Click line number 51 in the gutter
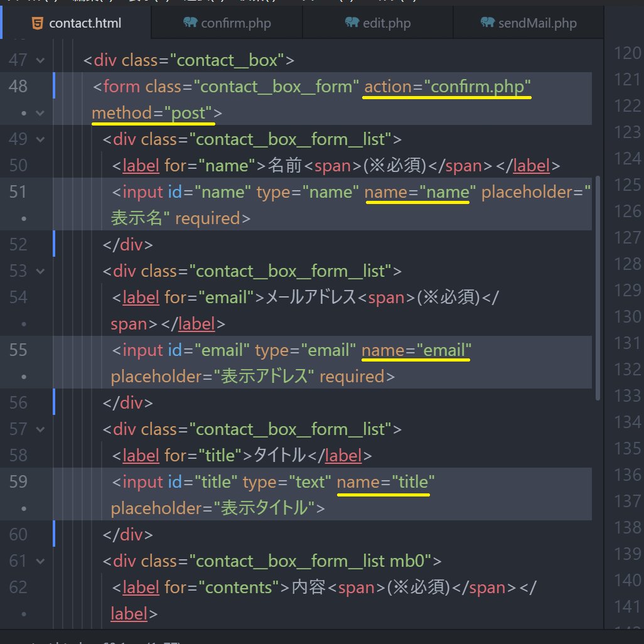 (18, 192)
